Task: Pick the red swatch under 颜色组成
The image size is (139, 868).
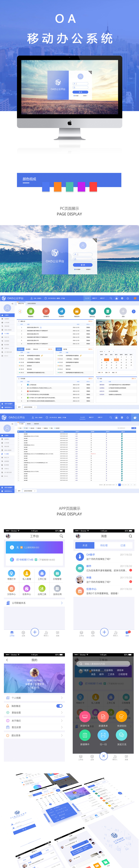Action: 93,186
